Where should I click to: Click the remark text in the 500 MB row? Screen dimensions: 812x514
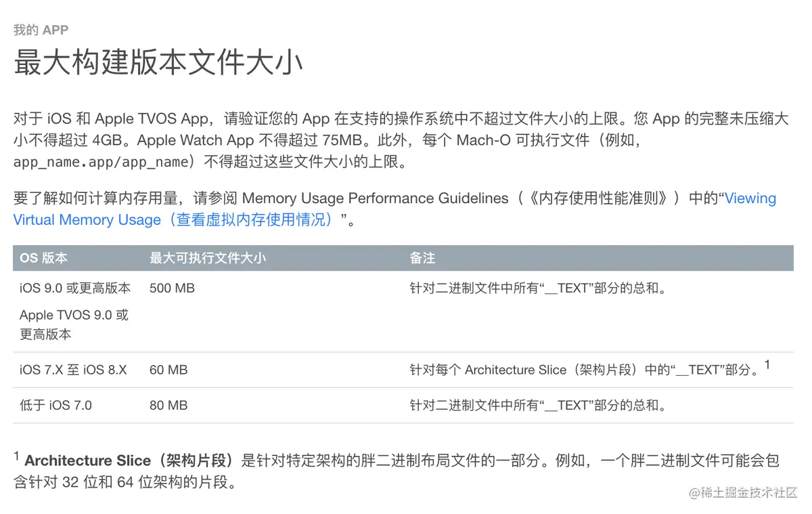point(538,288)
